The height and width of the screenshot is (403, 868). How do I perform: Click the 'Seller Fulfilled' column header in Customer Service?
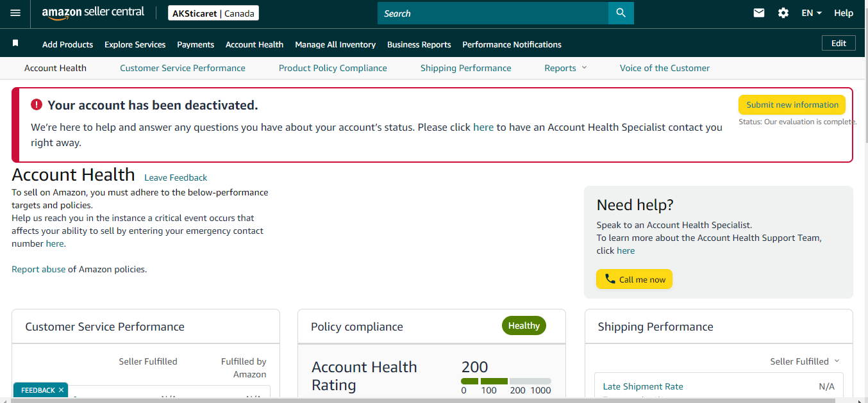coord(148,361)
